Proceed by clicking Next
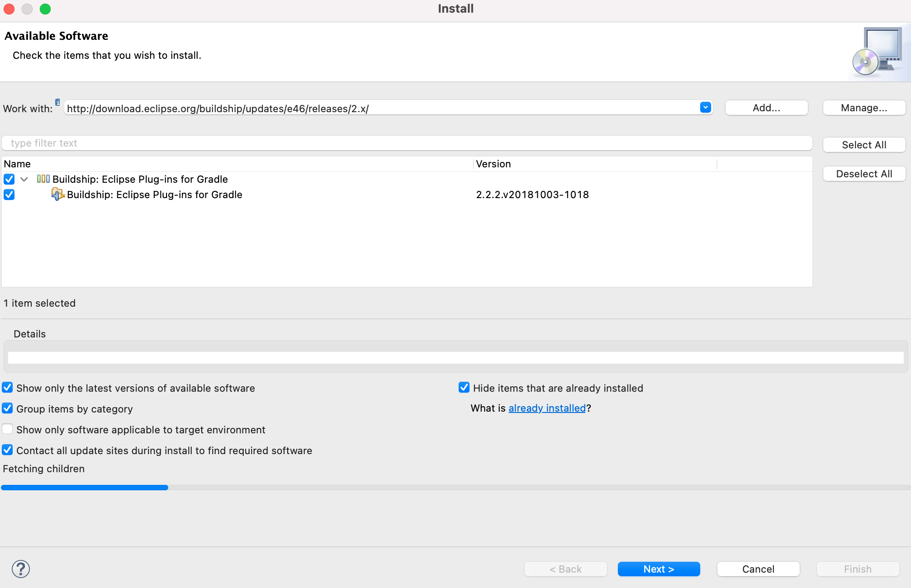The height and width of the screenshot is (588, 911). (x=659, y=569)
